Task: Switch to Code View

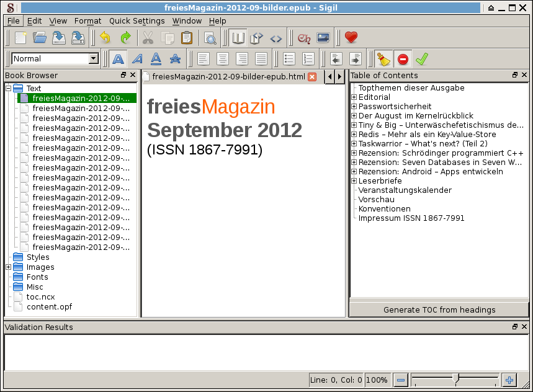Action: coord(275,38)
